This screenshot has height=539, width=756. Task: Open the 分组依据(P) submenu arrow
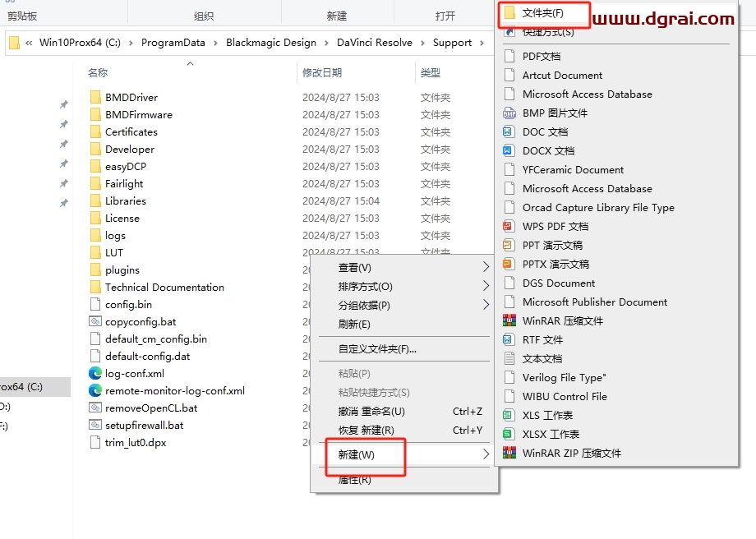click(x=486, y=306)
